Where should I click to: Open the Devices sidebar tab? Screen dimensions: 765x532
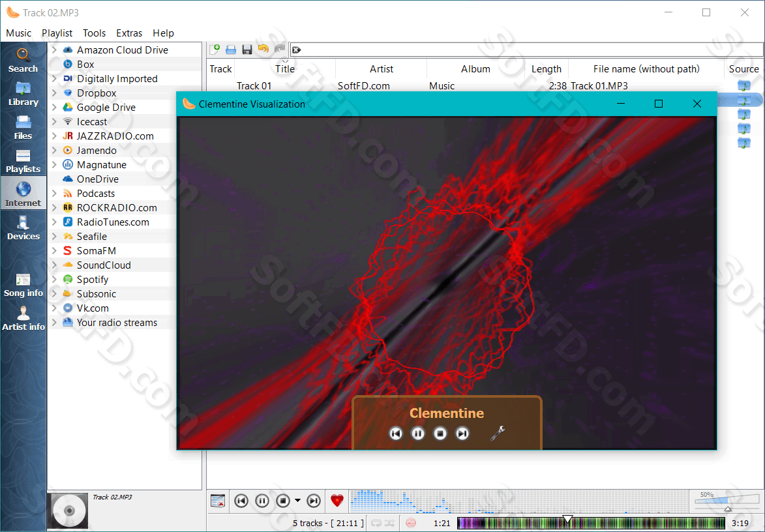click(23, 227)
